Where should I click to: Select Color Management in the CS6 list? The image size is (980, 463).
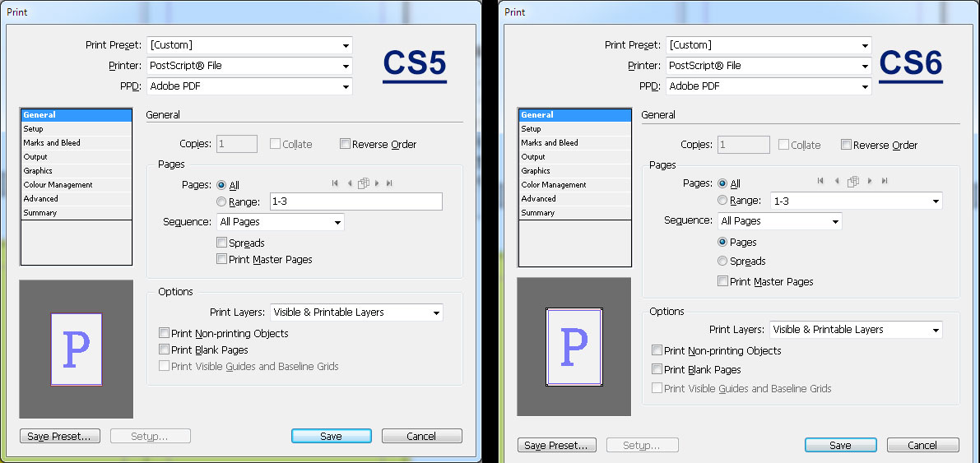click(574, 185)
